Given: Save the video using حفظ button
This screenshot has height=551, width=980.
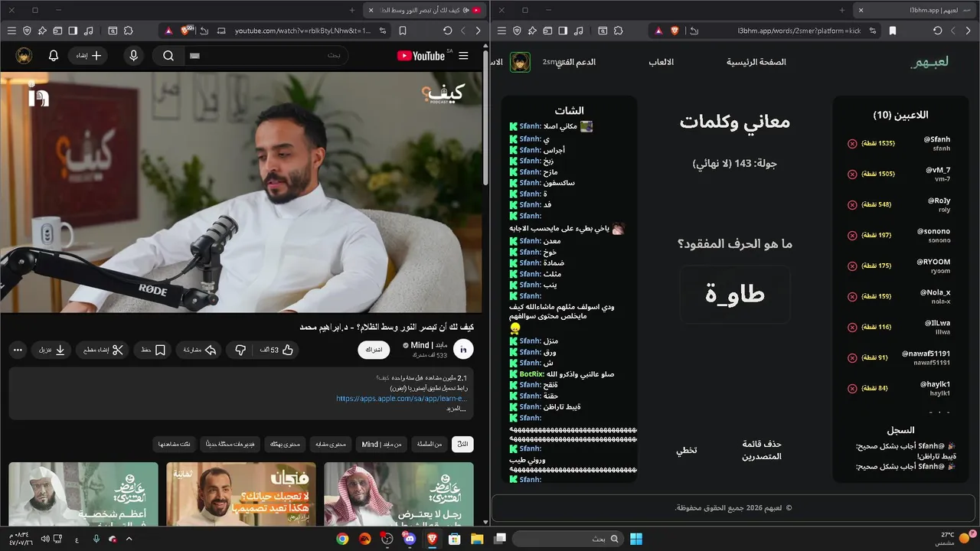Looking at the screenshot, I should coord(153,350).
